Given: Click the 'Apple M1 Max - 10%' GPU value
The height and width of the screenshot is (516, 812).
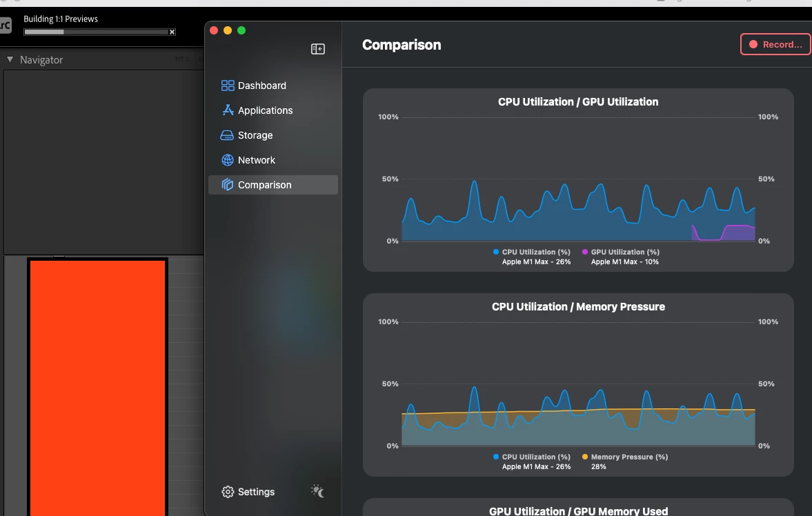Looking at the screenshot, I should point(624,261).
